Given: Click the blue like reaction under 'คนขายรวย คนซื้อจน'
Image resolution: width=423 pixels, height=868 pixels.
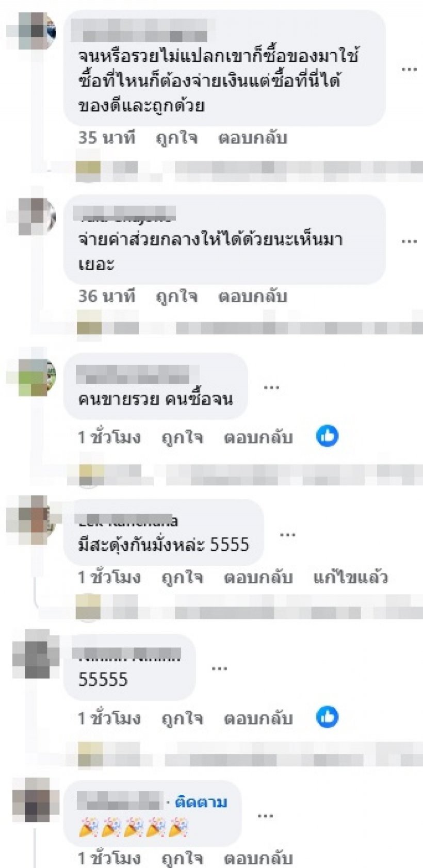Looking at the screenshot, I should (x=327, y=436).
